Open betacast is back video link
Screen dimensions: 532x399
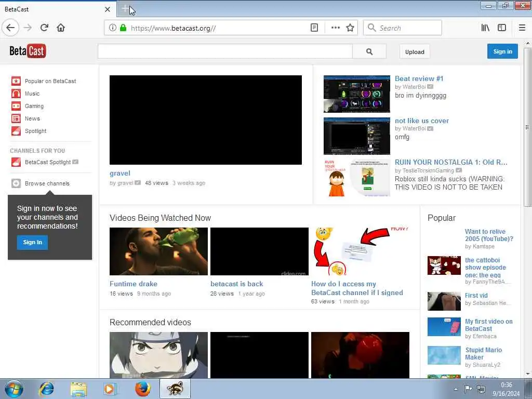click(236, 284)
